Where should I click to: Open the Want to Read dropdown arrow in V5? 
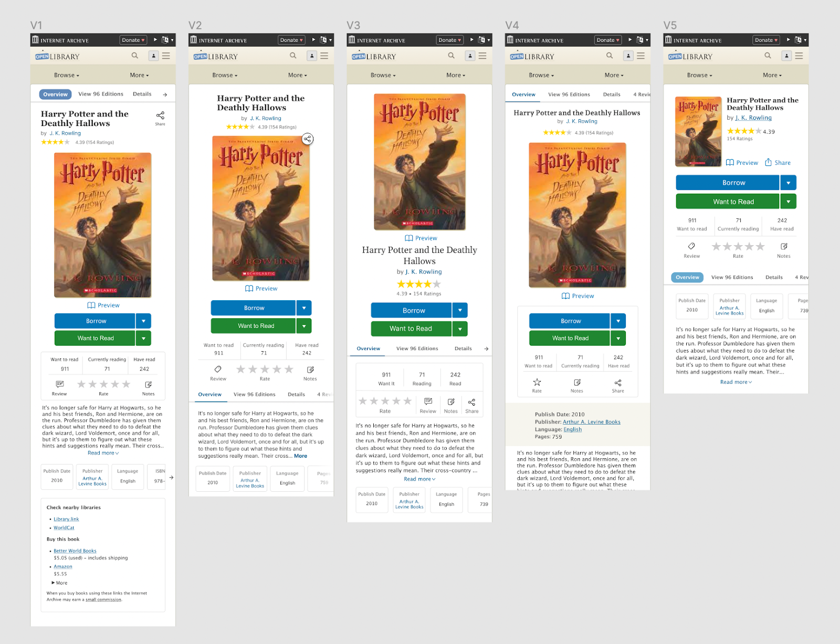(789, 201)
